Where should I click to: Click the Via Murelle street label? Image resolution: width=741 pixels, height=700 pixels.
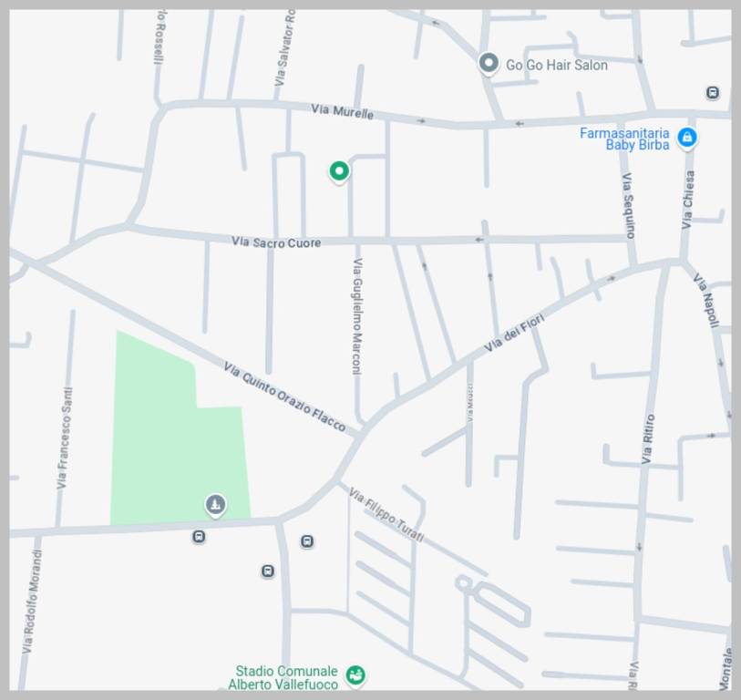pos(342,112)
